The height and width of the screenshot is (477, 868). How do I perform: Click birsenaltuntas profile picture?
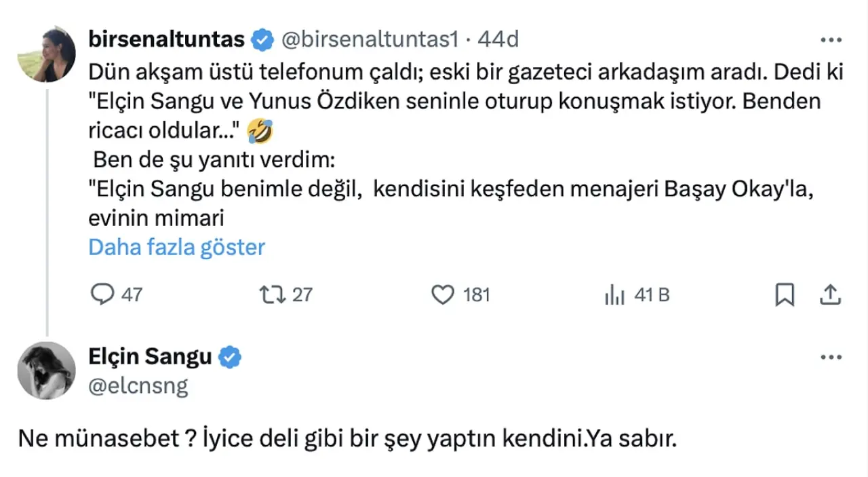click(46, 54)
